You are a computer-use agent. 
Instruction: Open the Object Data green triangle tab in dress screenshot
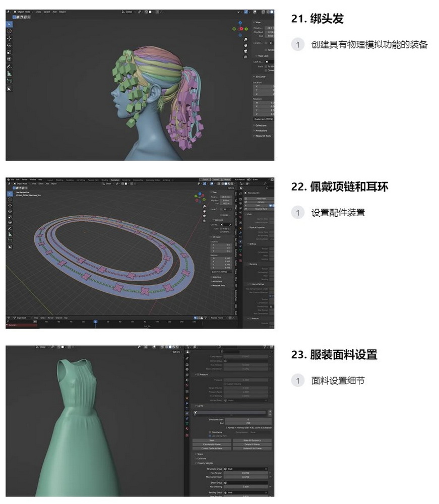[x=187, y=423]
